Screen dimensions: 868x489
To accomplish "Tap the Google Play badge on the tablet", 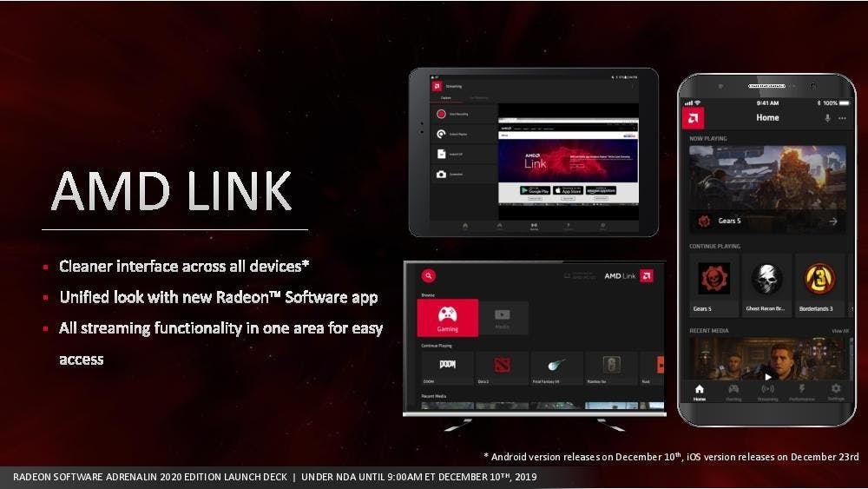I will pyautogui.click(x=535, y=190).
